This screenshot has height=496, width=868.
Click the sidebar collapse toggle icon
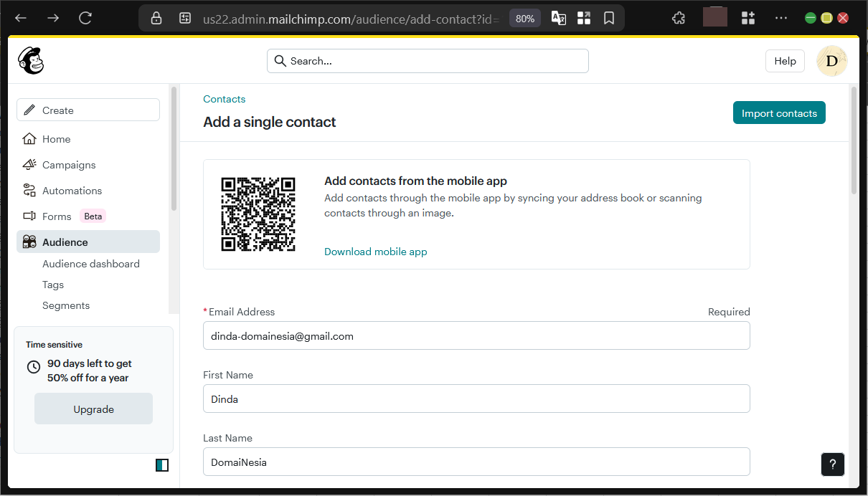pyautogui.click(x=162, y=465)
